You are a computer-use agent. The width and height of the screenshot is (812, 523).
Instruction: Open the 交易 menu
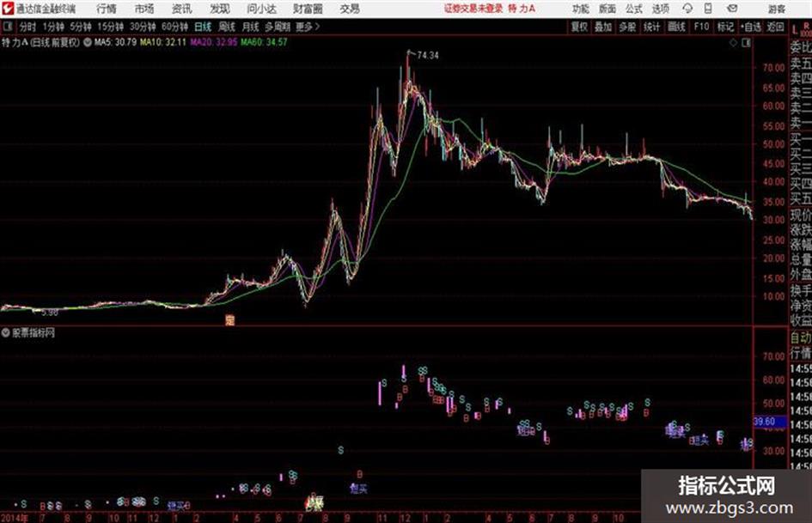pos(350,9)
